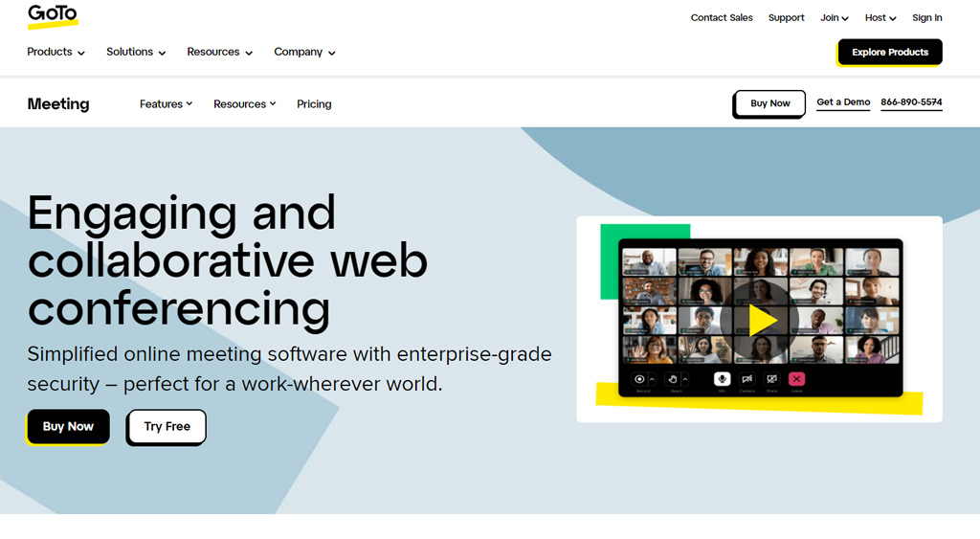
Task: Click the Get a Demo link
Action: (x=843, y=101)
